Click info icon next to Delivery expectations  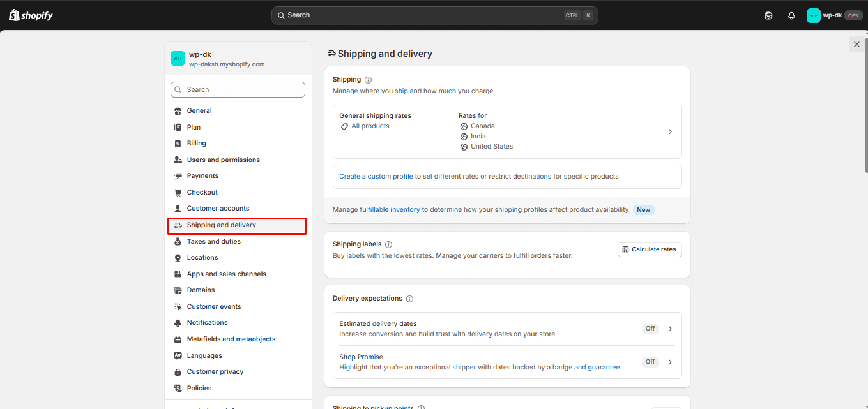(x=409, y=299)
